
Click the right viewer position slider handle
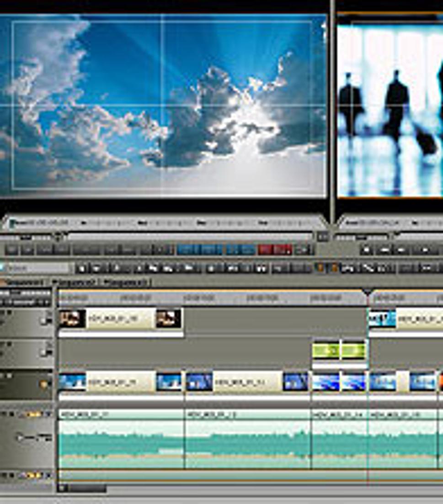[396, 235]
